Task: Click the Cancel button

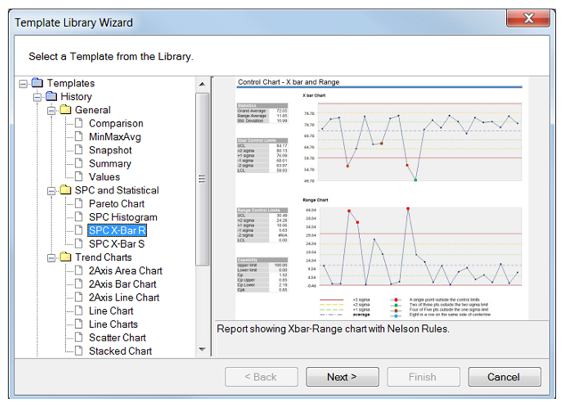Action: coord(504,377)
